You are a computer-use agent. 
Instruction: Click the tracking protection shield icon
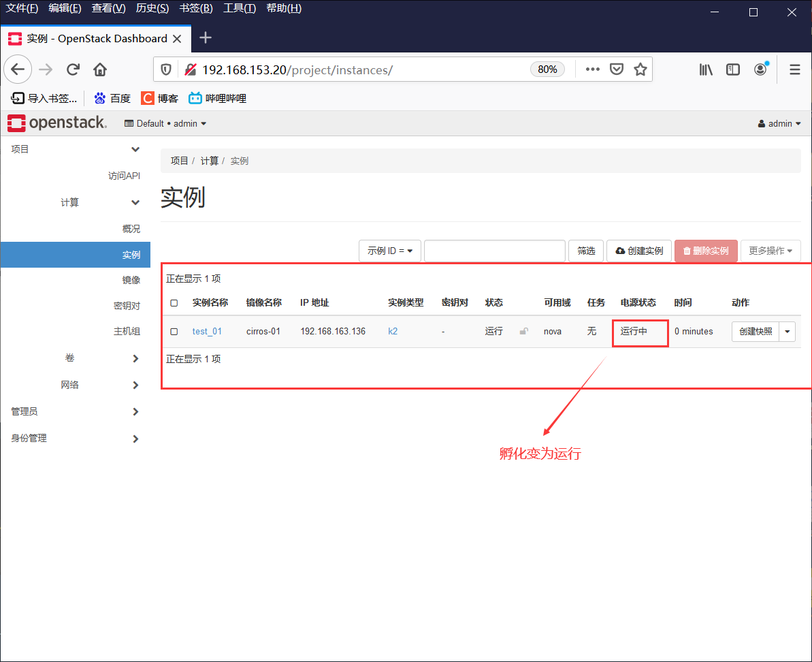click(x=165, y=69)
